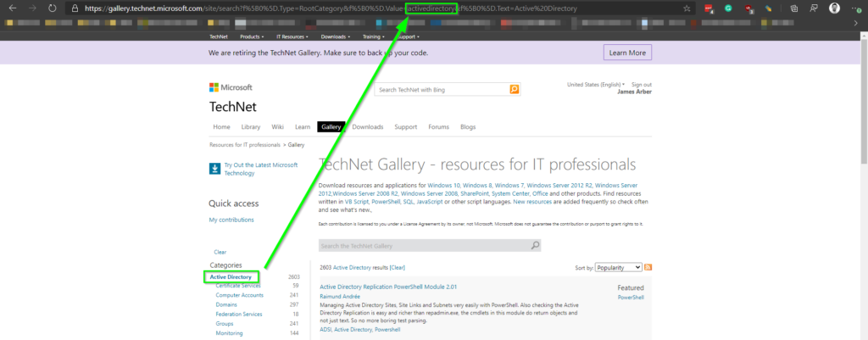This screenshot has height=340, width=868.
Task: Click the Microsoft logo
Action: tap(231, 87)
